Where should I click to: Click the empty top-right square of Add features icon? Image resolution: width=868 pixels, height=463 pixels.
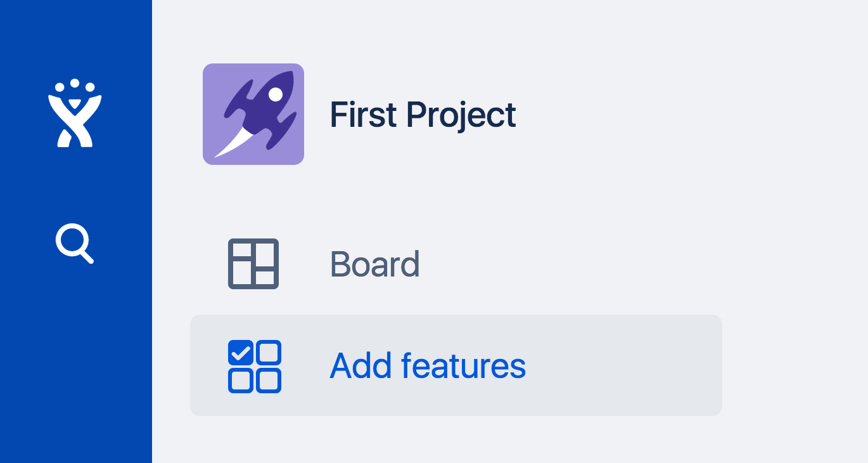click(269, 353)
